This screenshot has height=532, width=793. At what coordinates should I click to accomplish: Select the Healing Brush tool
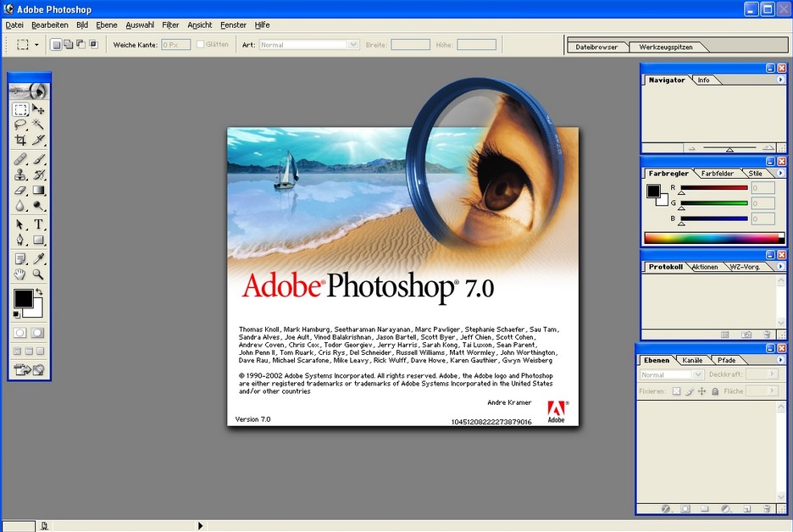click(x=20, y=158)
